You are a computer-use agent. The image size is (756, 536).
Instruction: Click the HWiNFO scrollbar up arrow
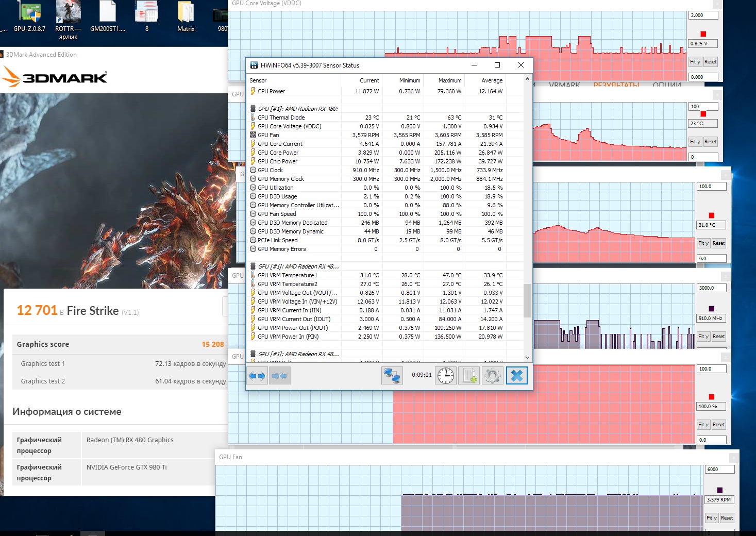[x=527, y=79]
